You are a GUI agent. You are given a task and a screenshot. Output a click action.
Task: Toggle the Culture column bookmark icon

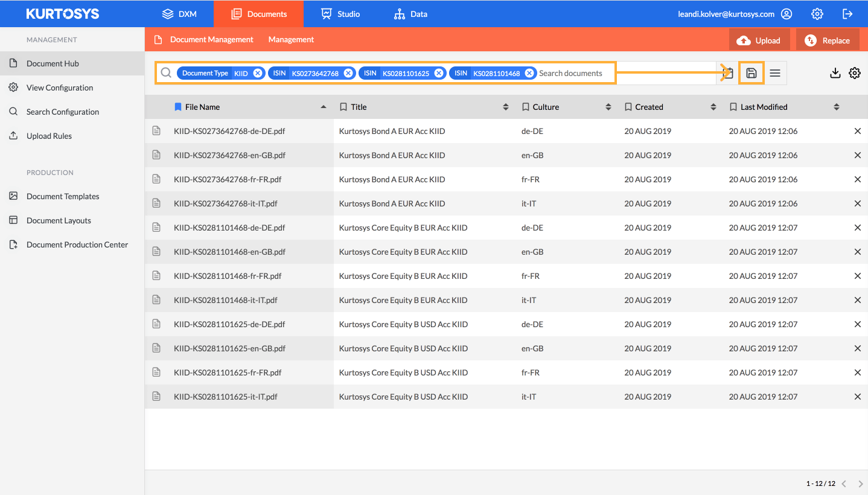click(x=525, y=107)
